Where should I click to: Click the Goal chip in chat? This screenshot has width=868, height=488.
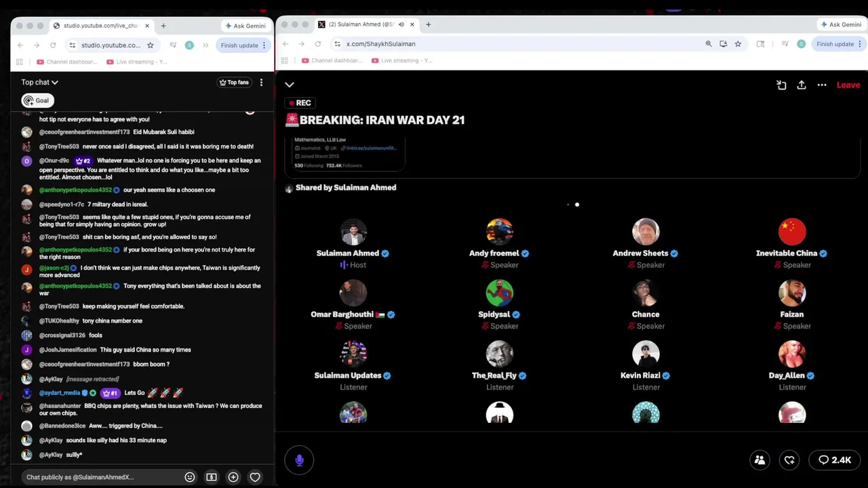[x=37, y=100]
